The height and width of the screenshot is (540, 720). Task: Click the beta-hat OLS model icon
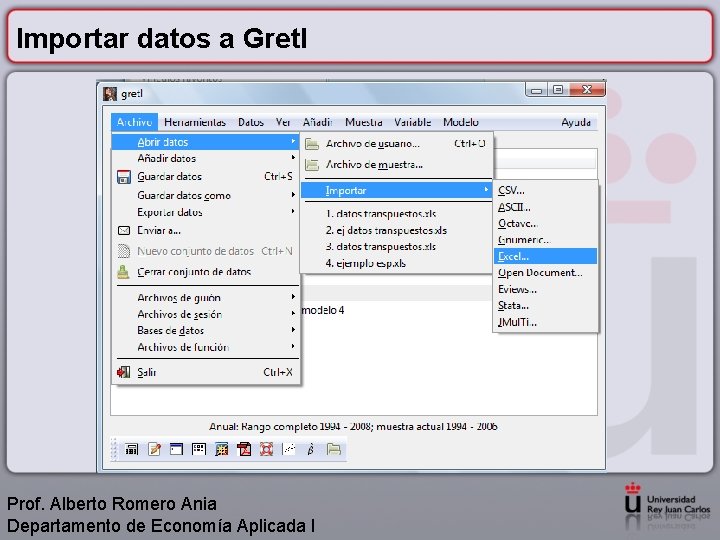(311, 449)
